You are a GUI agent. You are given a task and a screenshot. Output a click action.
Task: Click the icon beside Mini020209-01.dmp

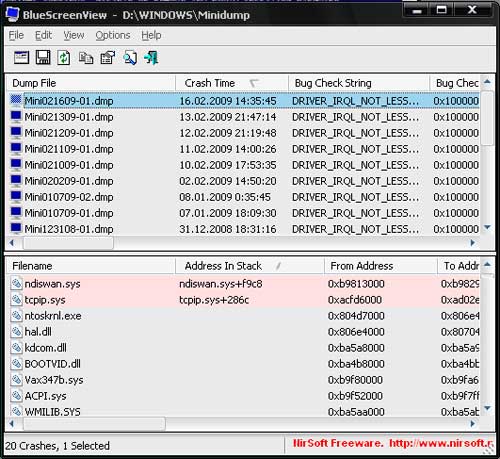click(x=16, y=180)
